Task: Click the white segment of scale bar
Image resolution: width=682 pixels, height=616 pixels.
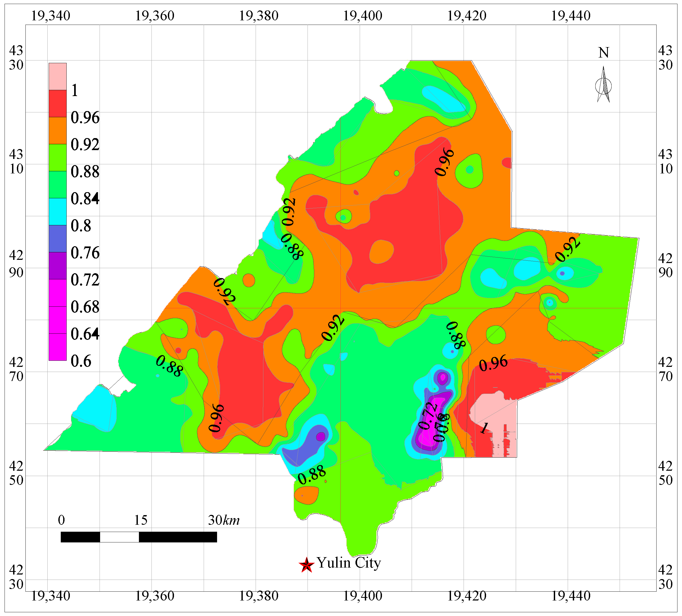Action: [x=119, y=537]
